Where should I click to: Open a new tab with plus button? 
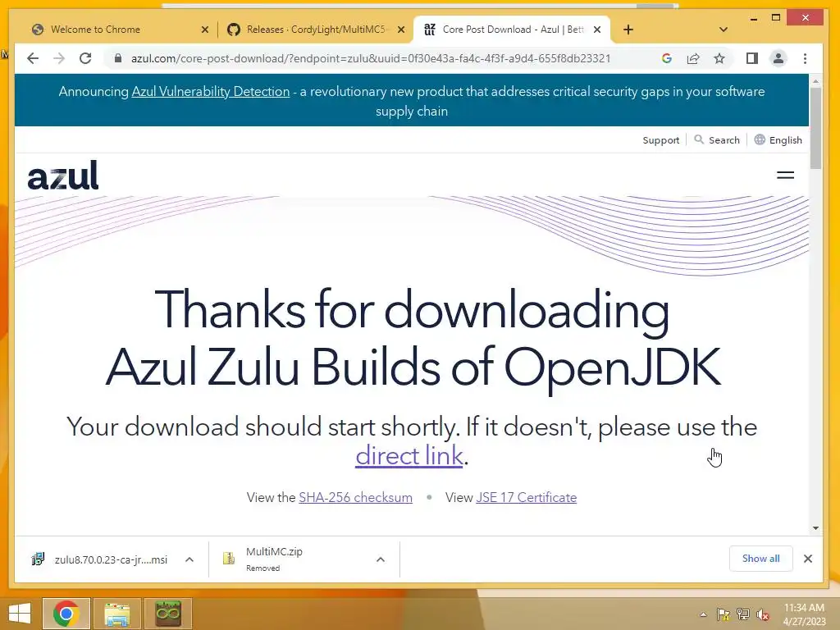point(628,30)
